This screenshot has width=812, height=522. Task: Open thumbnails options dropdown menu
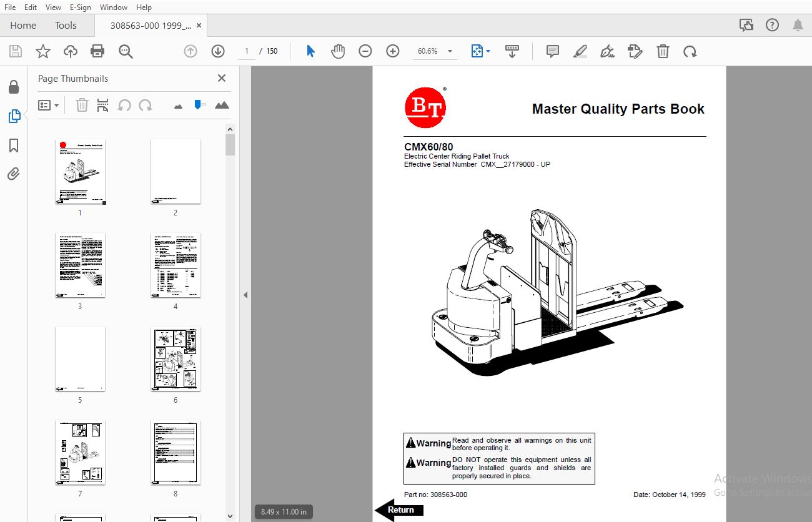[48, 105]
